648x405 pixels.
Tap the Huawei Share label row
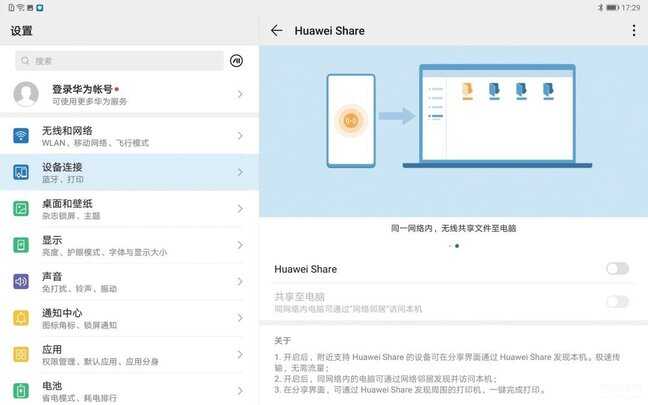coord(453,269)
